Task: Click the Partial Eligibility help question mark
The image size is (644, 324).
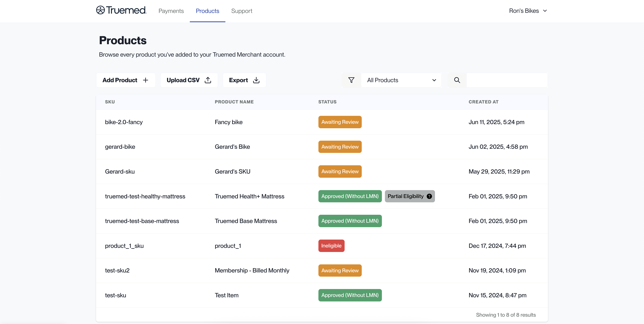Action: point(429,196)
